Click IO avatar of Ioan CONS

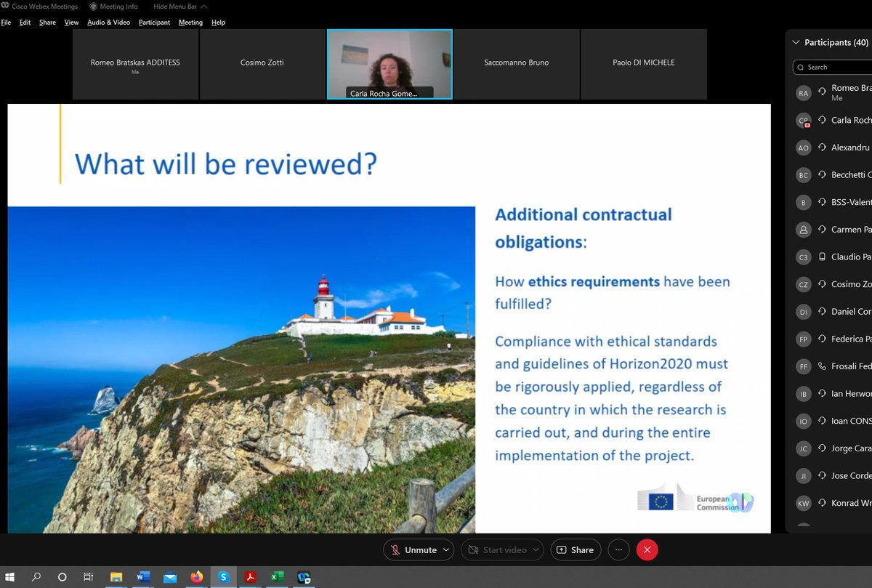click(x=803, y=422)
